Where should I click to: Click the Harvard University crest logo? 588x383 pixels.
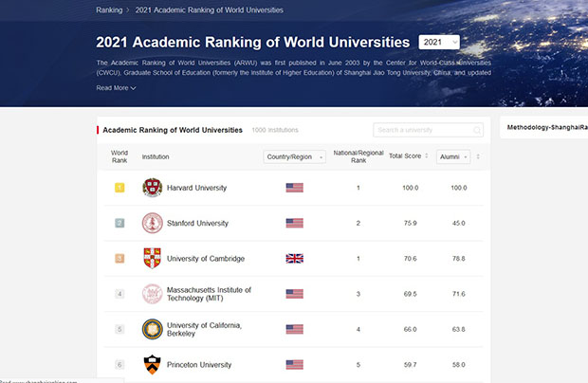click(153, 188)
